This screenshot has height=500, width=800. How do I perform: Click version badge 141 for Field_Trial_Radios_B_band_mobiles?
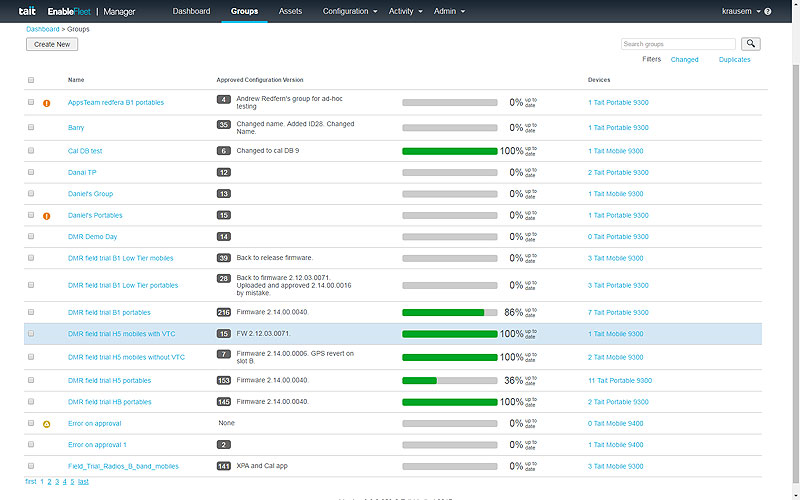[224, 466]
